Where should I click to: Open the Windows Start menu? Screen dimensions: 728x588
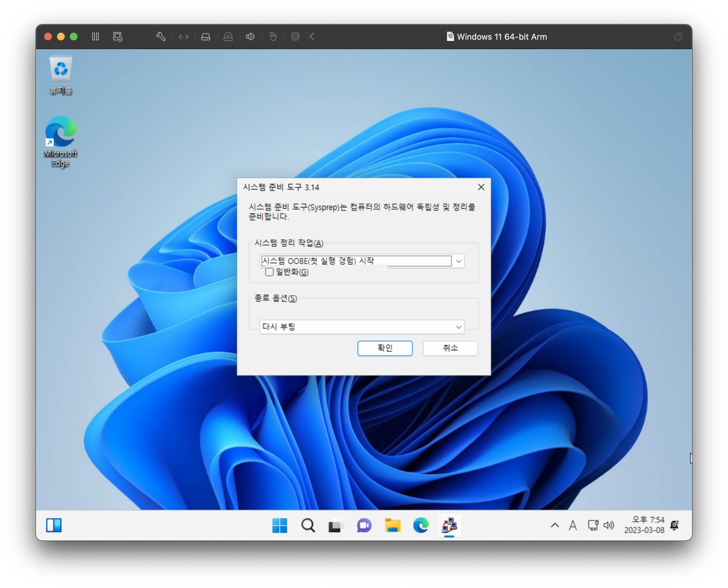coord(280,525)
